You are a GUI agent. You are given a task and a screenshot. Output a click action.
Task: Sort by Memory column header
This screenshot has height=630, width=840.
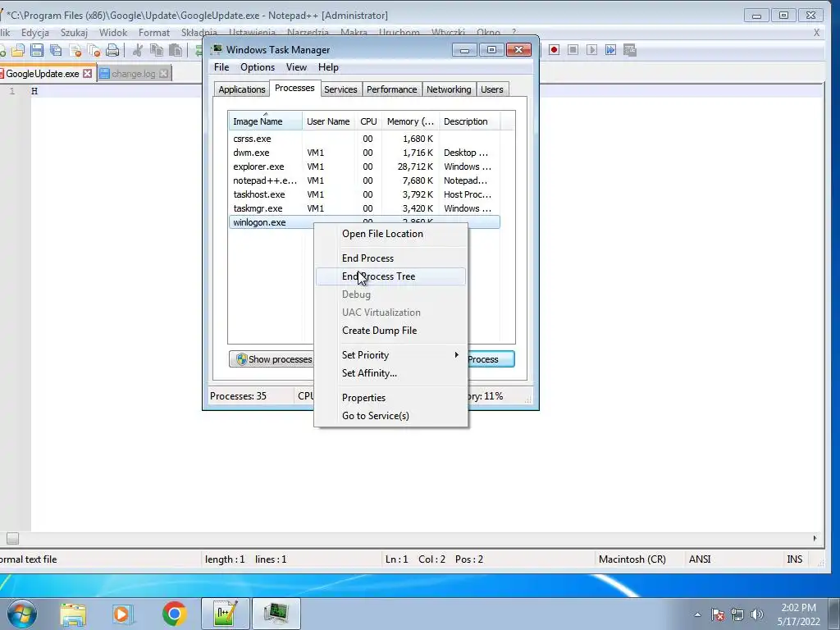coord(410,121)
